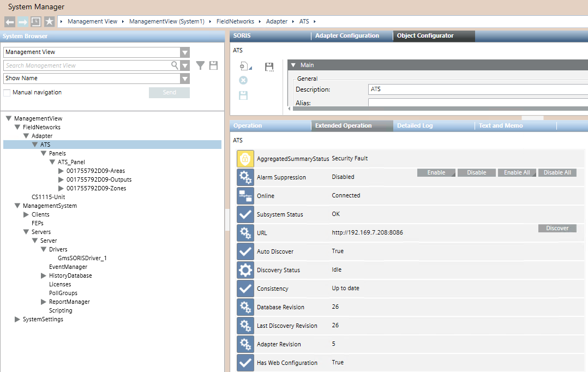Viewport: 588px width, 372px height.
Task: Click the padlock icon for AggregatedSummaryStatus
Action: pyautogui.click(x=245, y=158)
